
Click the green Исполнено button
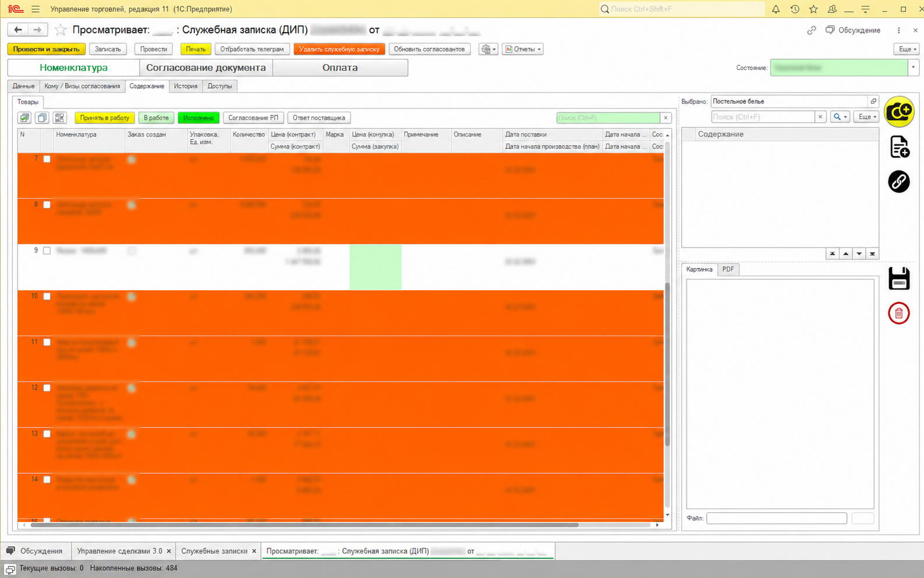pyautogui.click(x=199, y=118)
